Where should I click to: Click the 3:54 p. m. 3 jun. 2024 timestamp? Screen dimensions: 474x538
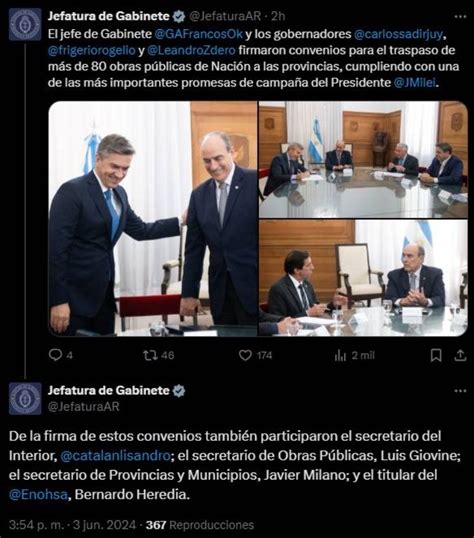click(x=72, y=525)
